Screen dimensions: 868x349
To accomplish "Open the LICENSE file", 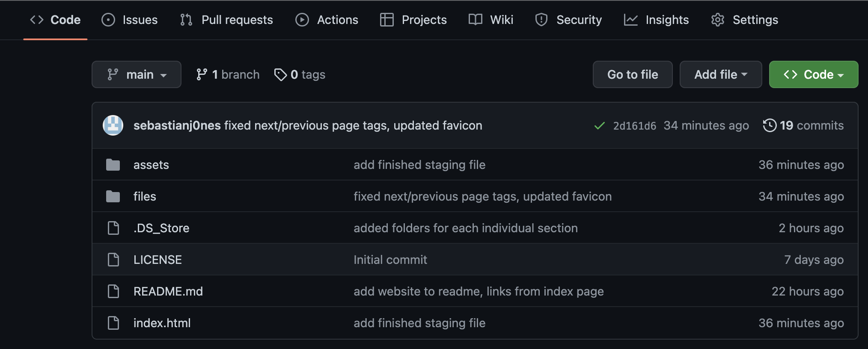I will 158,260.
